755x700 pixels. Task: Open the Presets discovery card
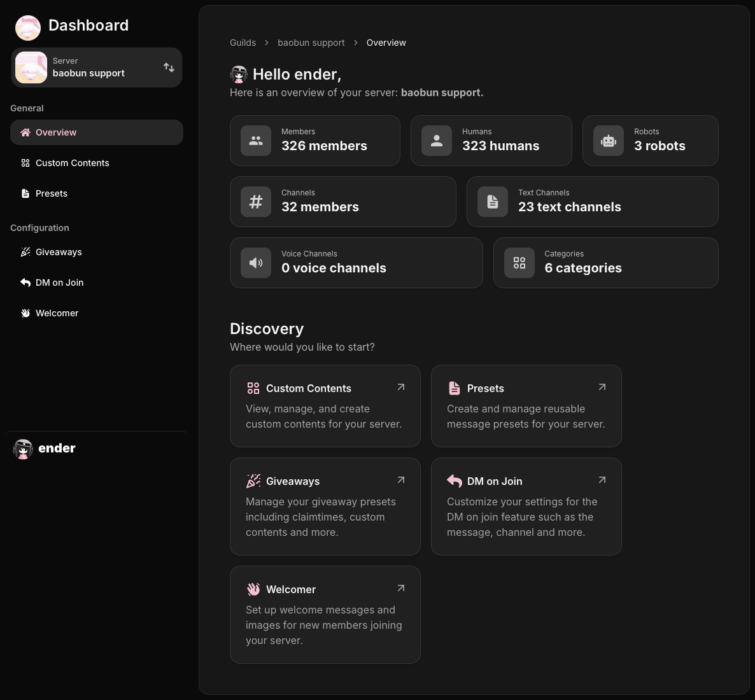(x=526, y=406)
